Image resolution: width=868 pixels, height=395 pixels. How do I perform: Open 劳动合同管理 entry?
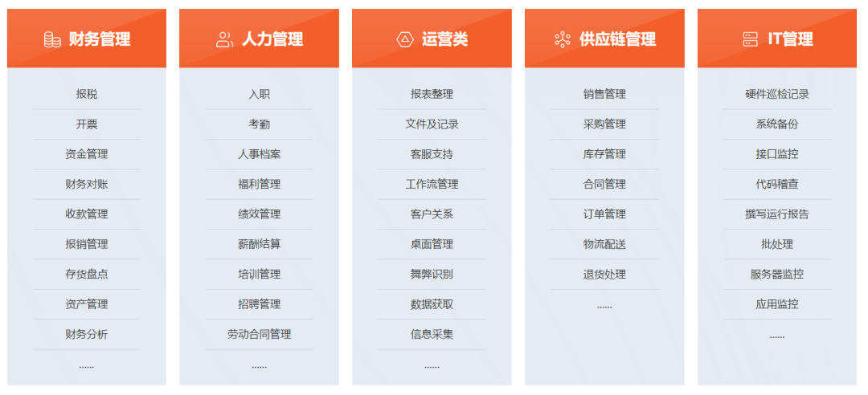[x=259, y=334]
